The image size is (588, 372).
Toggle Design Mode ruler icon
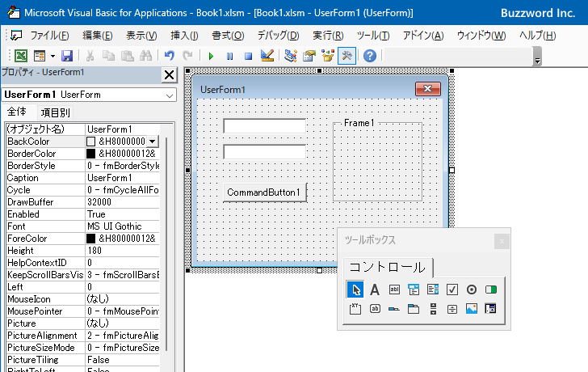click(267, 56)
